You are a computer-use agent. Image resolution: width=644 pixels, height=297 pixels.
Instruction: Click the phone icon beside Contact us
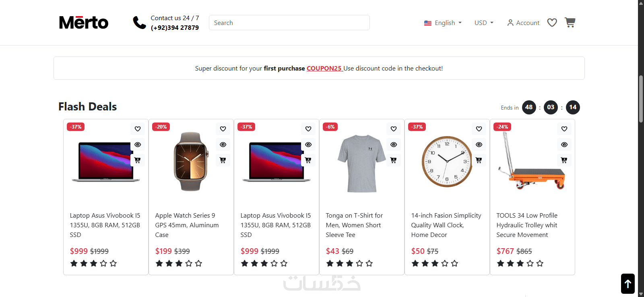point(139,23)
